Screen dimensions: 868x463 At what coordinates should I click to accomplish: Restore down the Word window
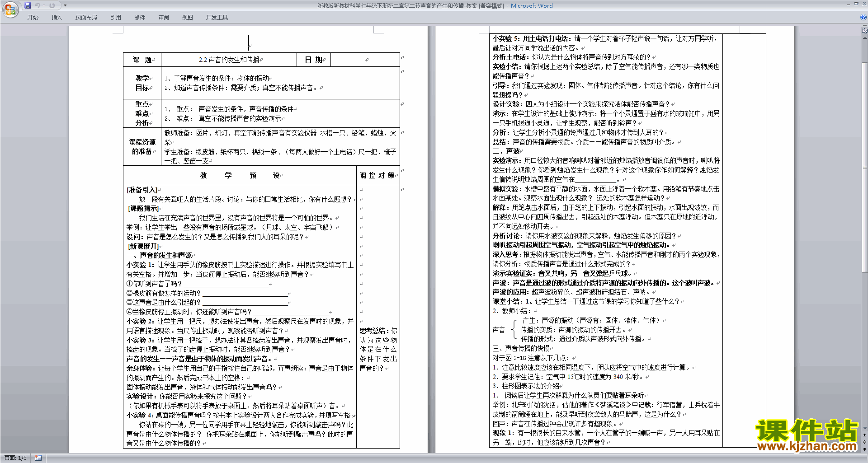pyautogui.click(x=856, y=4)
